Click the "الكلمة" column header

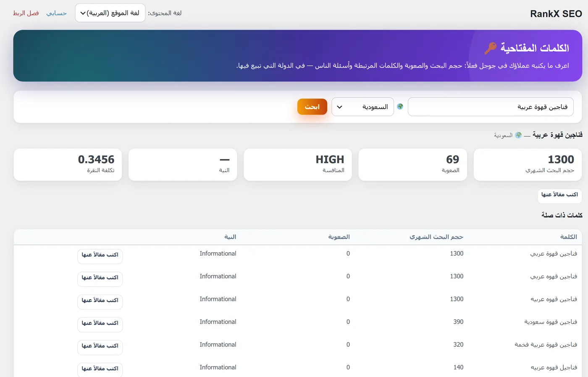point(569,237)
